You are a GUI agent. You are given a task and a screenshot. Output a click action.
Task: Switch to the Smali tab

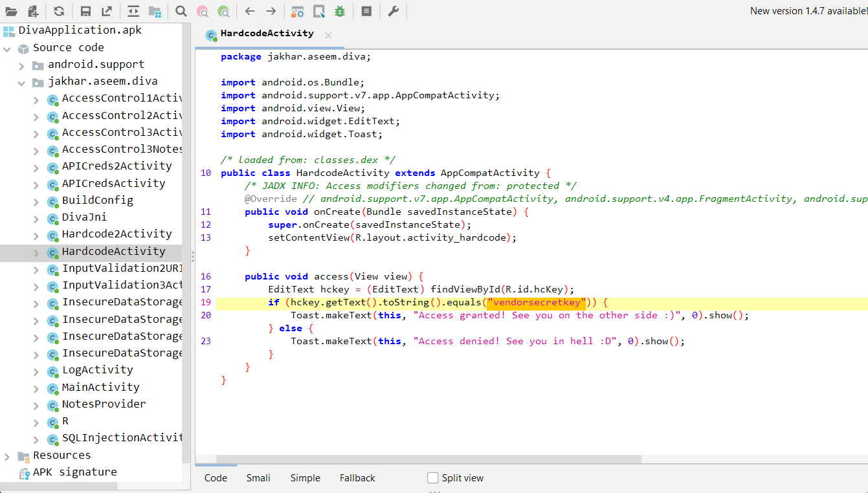[x=258, y=478]
